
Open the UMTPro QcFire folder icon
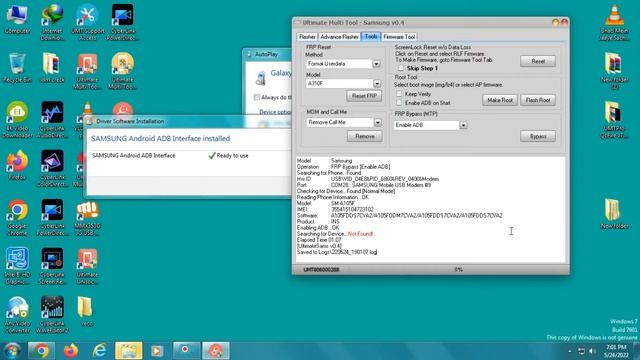pos(614,120)
